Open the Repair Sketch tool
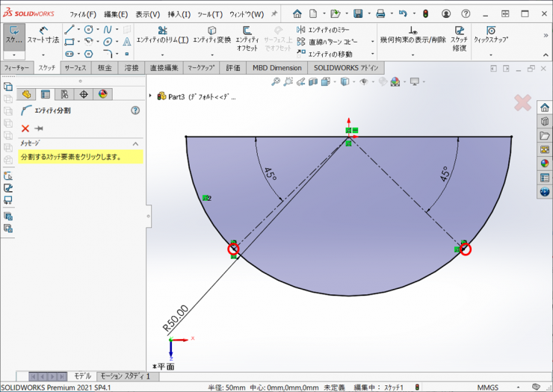 pyautogui.click(x=459, y=34)
